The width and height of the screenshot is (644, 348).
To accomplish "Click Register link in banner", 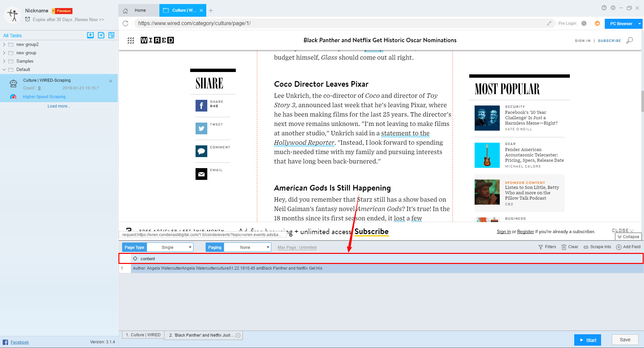I will coord(525,231).
